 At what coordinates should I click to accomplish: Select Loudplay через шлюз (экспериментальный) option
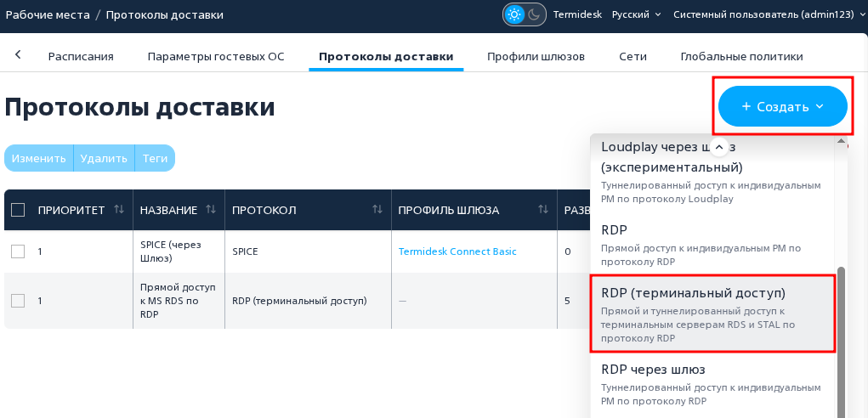(713, 172)
